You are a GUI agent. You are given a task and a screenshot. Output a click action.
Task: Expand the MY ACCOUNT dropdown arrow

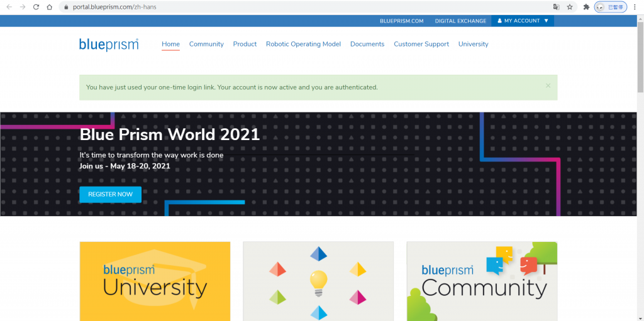[x=547, y=21]
